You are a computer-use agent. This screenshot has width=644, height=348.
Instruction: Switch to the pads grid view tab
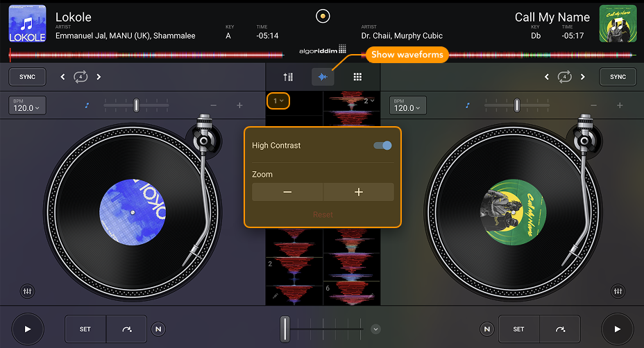[x=357, y=77]
